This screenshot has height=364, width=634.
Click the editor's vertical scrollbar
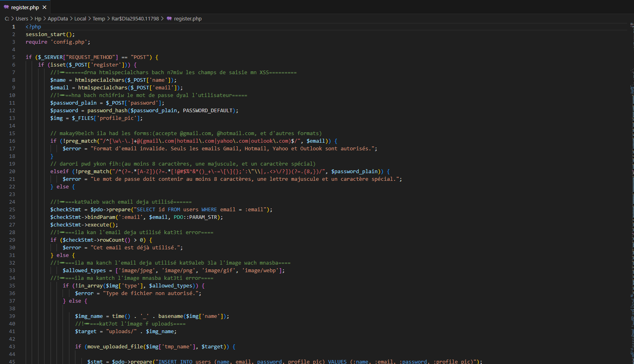(x=631, y=192)
